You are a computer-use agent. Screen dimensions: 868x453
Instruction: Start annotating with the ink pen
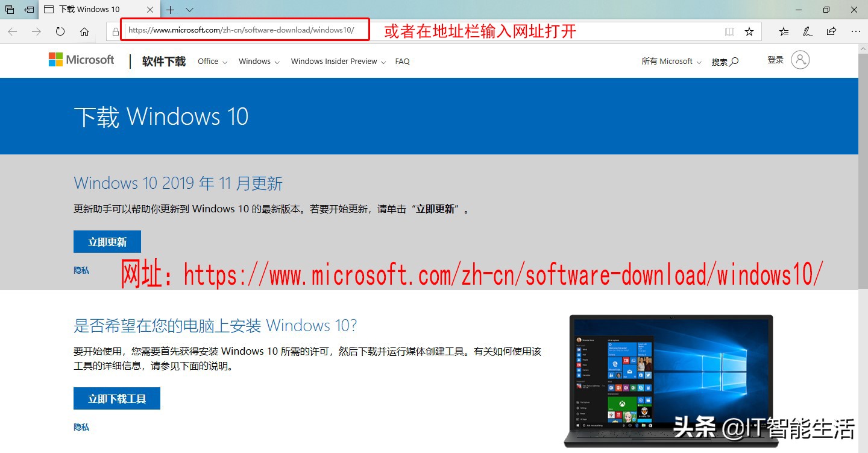tap(808, 31)
